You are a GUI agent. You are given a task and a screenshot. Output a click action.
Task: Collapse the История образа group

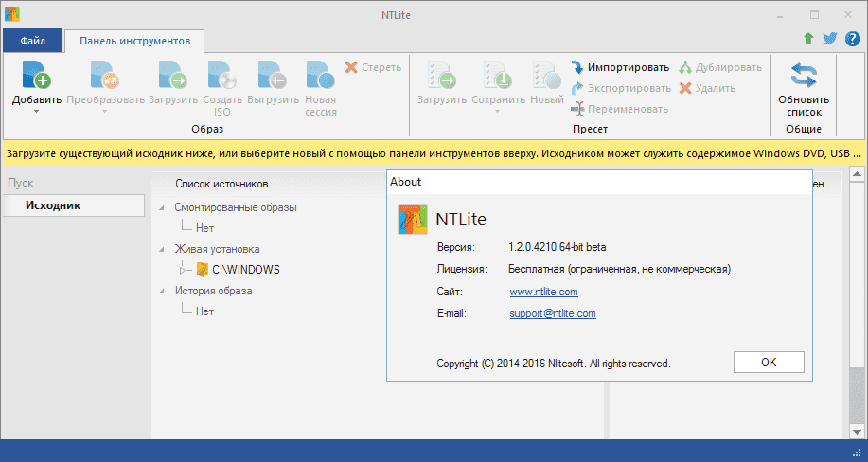point(162,291)
